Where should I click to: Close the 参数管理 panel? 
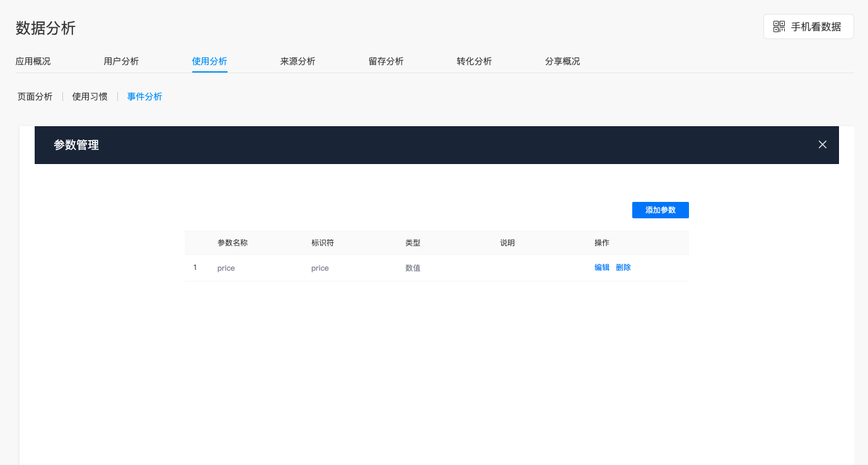point(823,144)
